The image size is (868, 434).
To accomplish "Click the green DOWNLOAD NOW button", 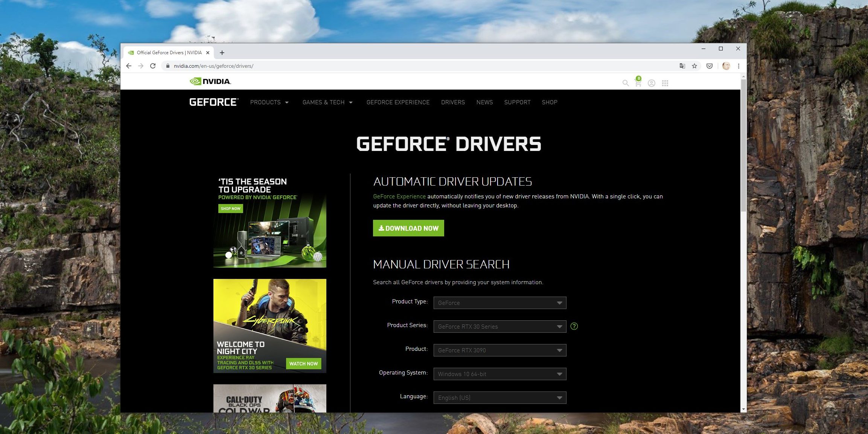I will 408,228.
